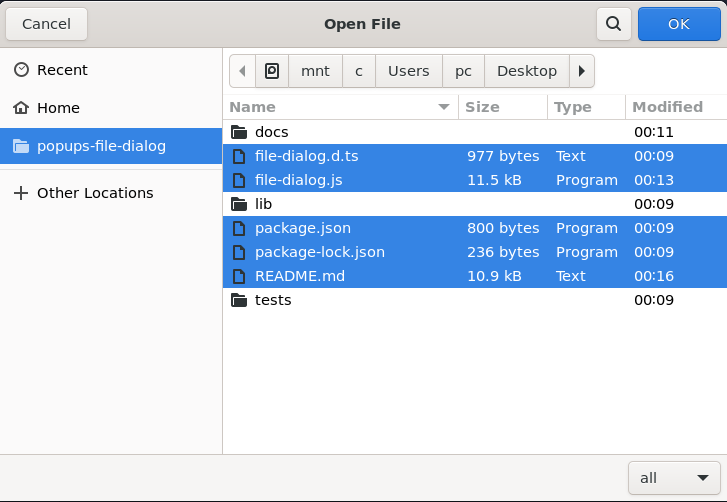727x502 pixels.
Task: Select the file-dialog.d.ts file name
Action: click(306, 156)
